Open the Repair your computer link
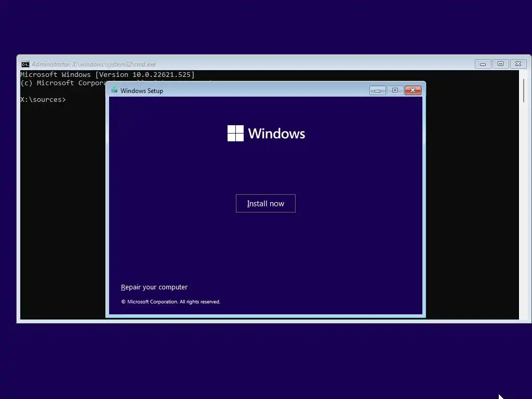Image resolution: width=532 pixels, height=399 pixels. (154, 287)
